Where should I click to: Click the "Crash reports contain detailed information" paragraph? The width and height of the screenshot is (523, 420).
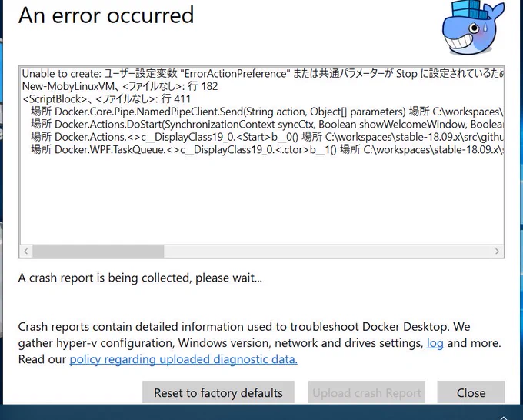coord(259,343)
